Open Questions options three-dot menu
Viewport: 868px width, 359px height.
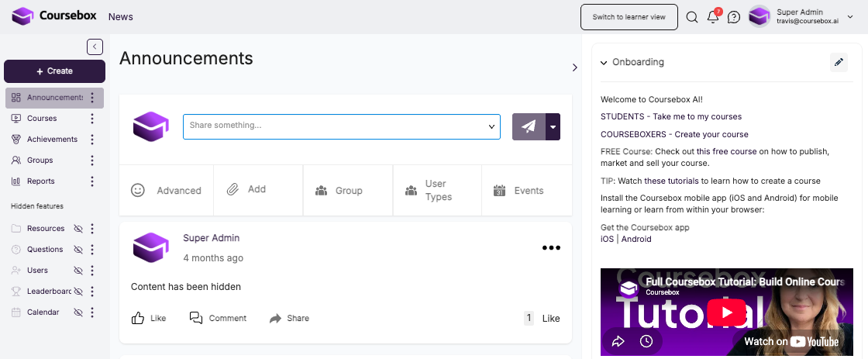coord(92,250)
